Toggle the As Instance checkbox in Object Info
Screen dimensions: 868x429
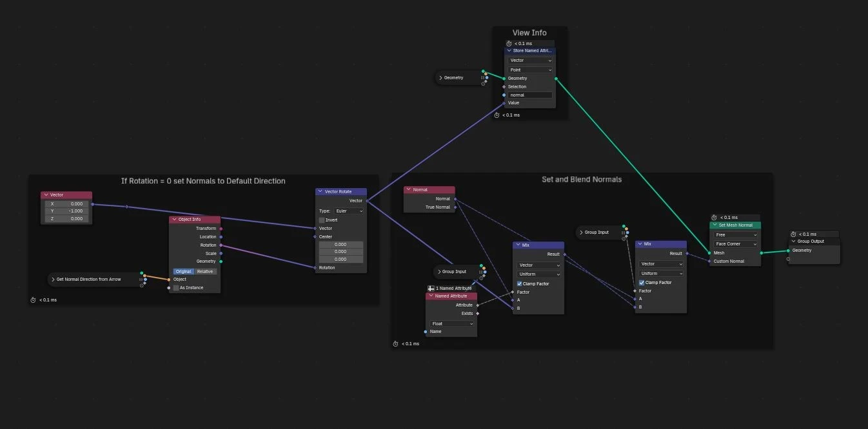[176, 288]
